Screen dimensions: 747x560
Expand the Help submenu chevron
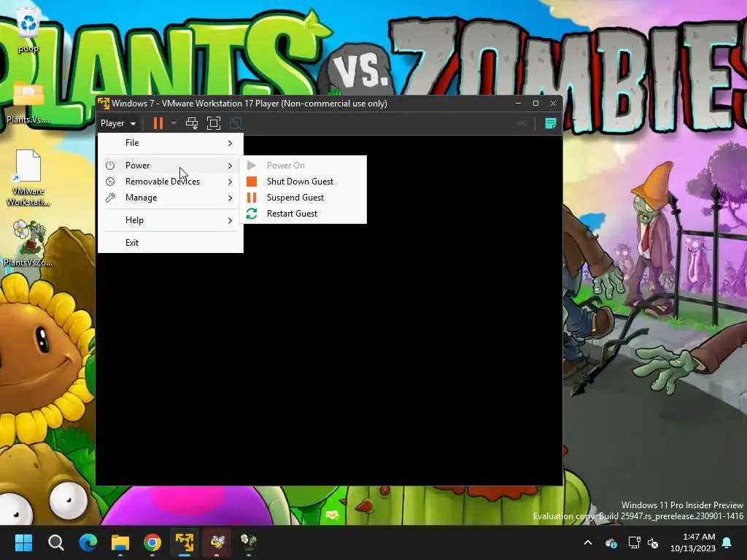230,220
